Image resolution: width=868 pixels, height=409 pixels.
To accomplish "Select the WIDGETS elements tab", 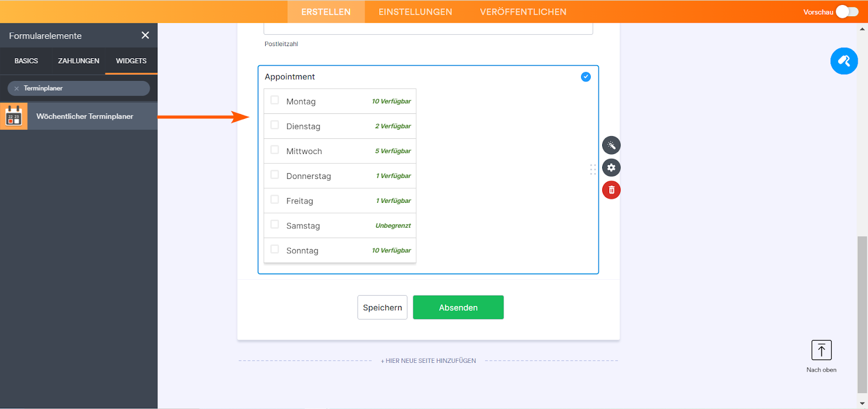I will (x=131, y=61).
